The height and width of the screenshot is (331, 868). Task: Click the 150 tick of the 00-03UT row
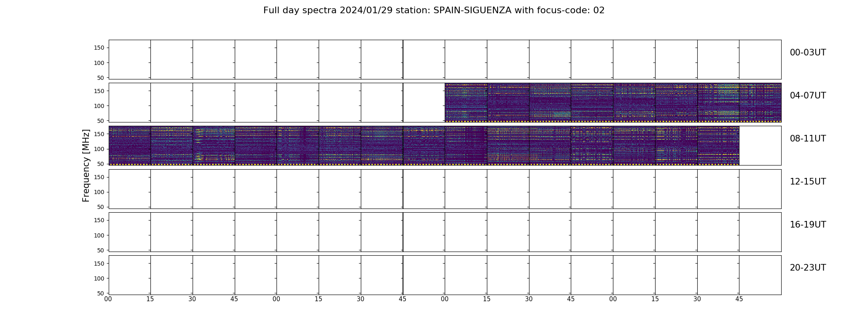[x=99, y=48]
